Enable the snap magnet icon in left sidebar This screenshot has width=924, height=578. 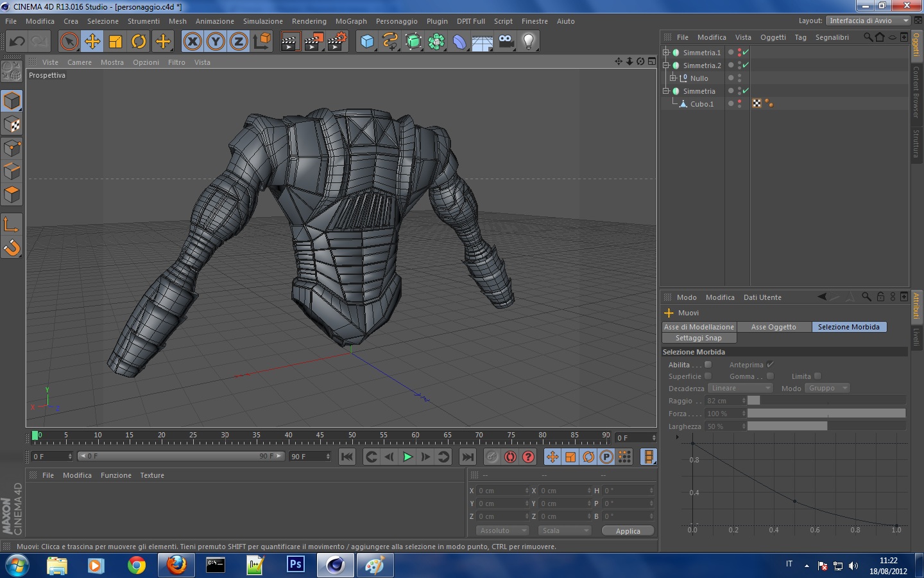coord(12,247)
